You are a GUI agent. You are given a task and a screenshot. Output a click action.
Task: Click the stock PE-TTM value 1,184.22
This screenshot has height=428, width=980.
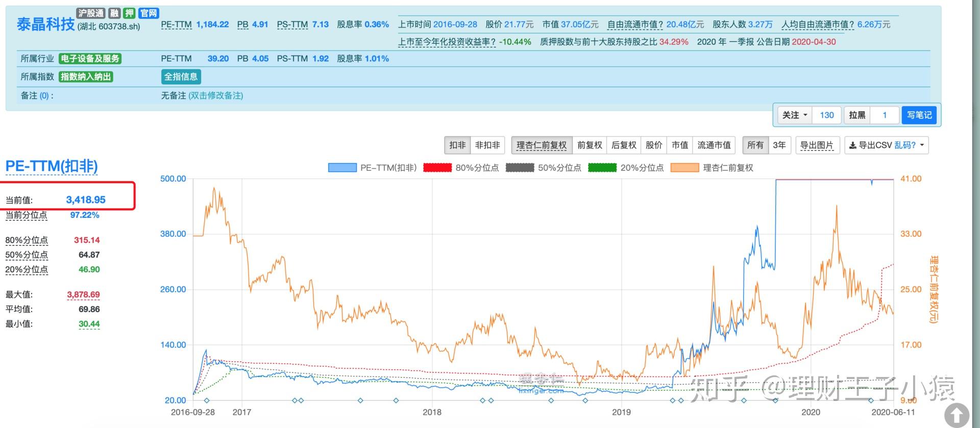click(212, 24)
